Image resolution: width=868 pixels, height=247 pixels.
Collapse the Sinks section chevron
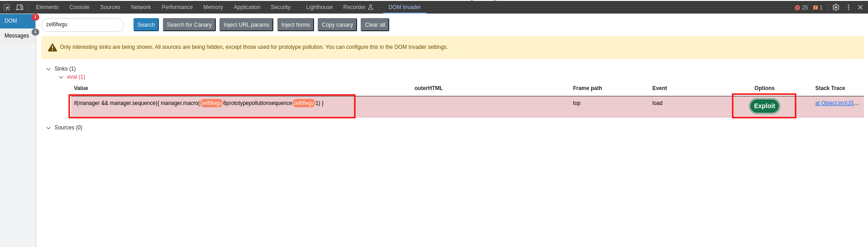pyautogui.click(x=48, y=69)
